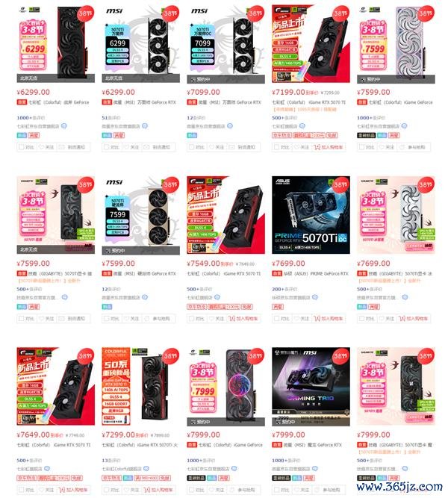Viewport: 448px width, 498px height.
Task: Click the add-to-cart icon for the ¥7549 iGame card
Action: 232,319
